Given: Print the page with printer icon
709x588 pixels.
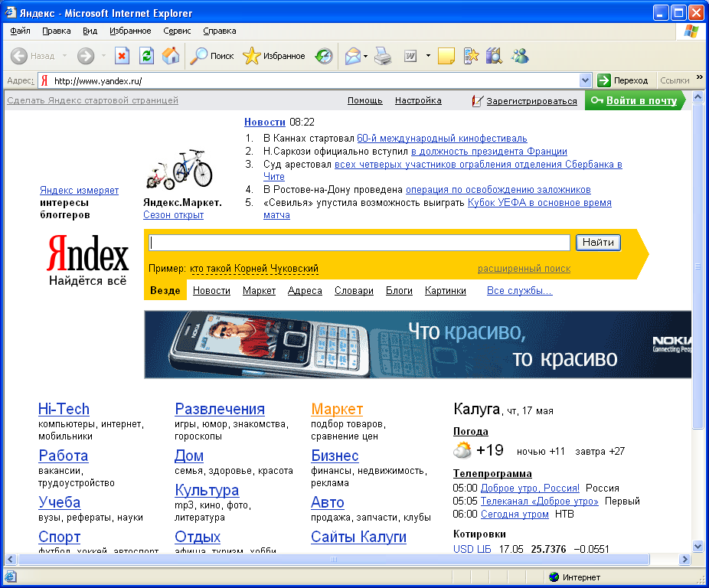Looking at the screenshot, I should coord(383,56).
